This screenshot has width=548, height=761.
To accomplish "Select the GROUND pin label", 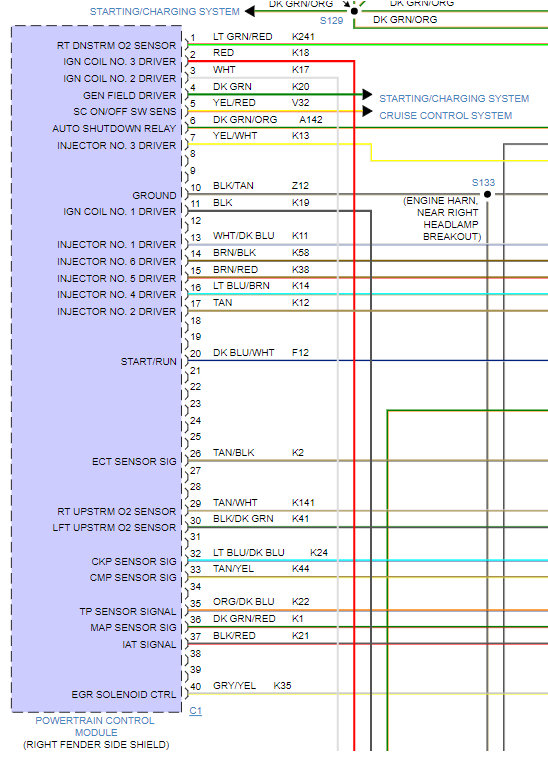I will [154, 196].
